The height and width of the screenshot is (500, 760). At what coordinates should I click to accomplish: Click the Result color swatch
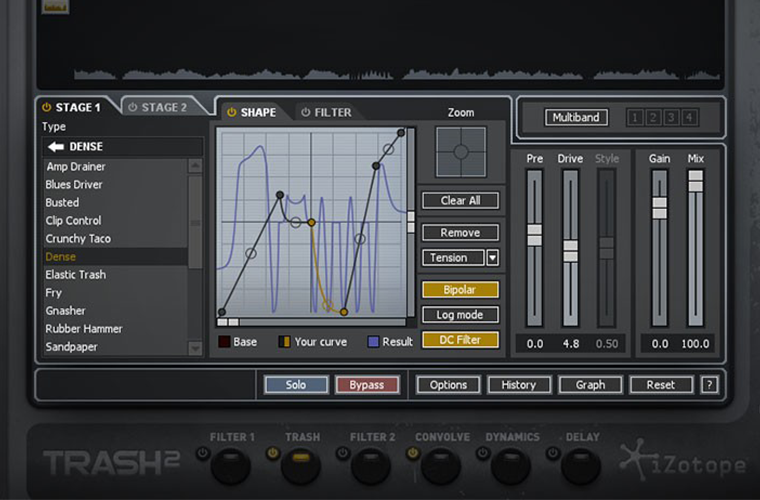373,342
